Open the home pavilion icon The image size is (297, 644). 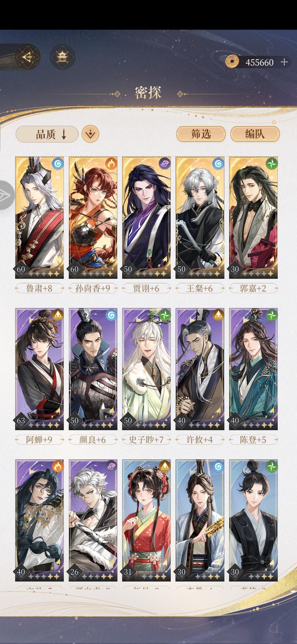62,57
